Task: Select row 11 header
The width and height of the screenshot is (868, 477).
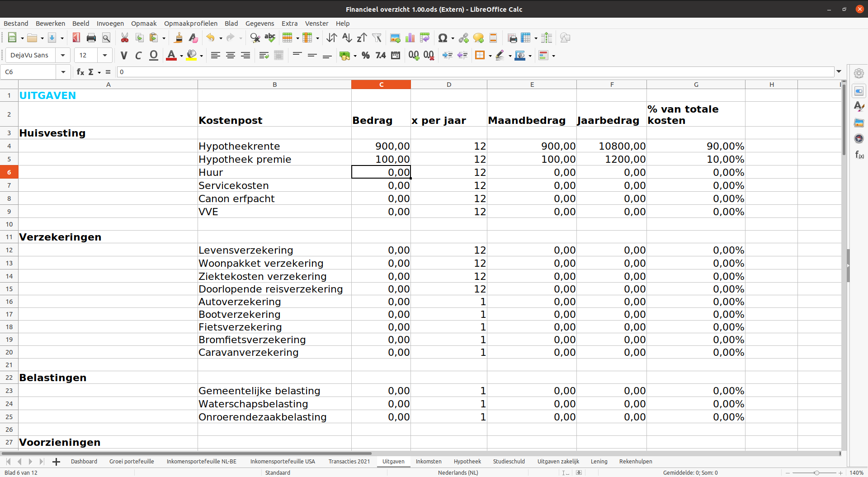Action: tap(9, 237)
